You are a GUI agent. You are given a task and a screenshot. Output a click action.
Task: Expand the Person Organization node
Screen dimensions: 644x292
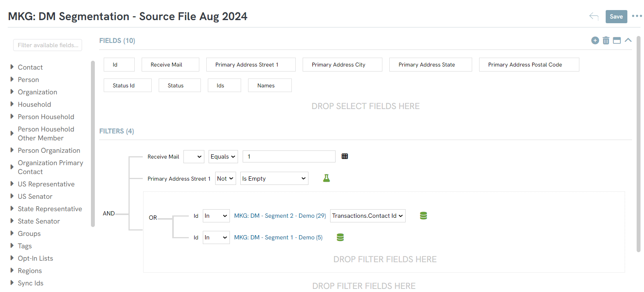tap(12, 150)
